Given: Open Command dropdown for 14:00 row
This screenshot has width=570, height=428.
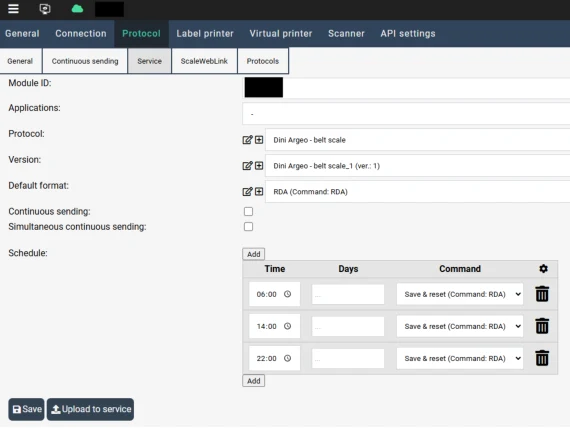Looking at the screenshot, I should pyautogui.click(x=460, y=326).
